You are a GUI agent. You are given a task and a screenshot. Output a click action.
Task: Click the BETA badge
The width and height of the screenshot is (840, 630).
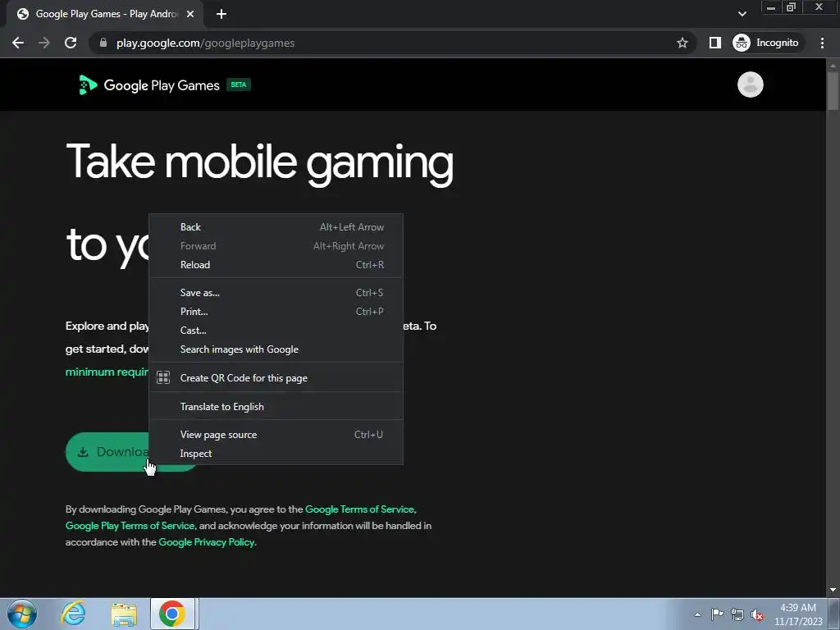point(239,84)
